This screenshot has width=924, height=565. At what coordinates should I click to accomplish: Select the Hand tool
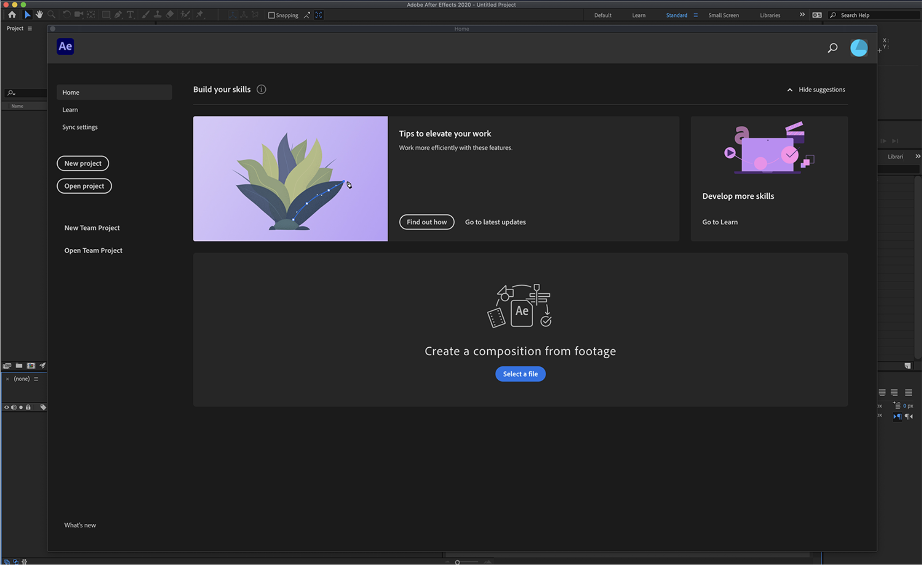[x=39, y=15]
